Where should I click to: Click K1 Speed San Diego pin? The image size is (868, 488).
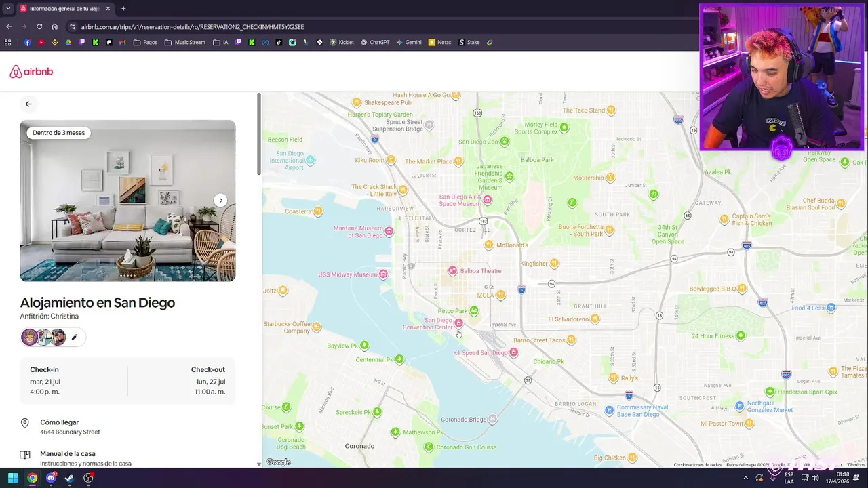pos(514,352)
